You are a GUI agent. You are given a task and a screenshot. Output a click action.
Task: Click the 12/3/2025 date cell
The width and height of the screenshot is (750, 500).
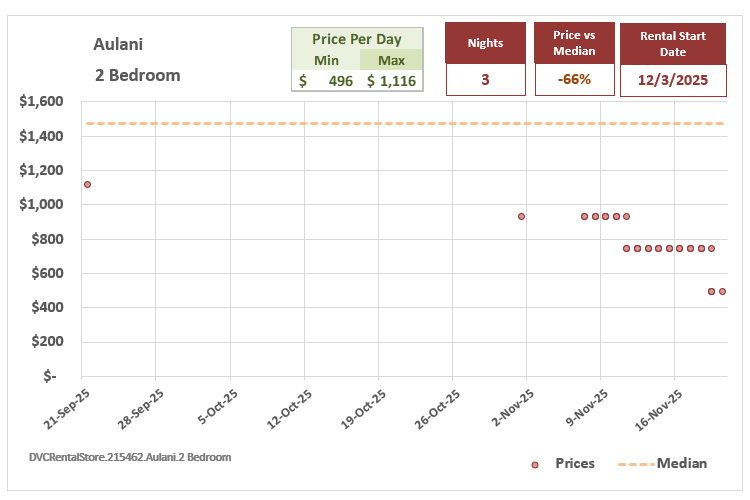pyautogui.click(x=670, y=80)
